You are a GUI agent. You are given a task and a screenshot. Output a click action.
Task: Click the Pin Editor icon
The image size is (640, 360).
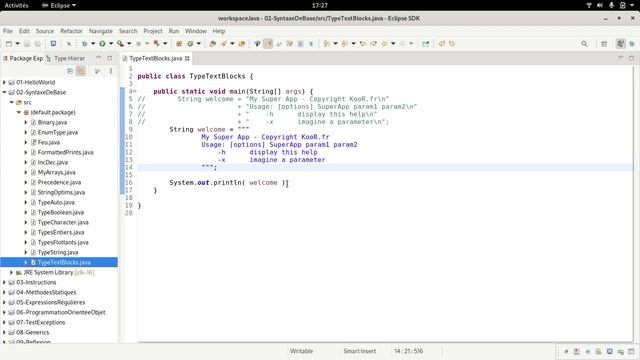426,44
